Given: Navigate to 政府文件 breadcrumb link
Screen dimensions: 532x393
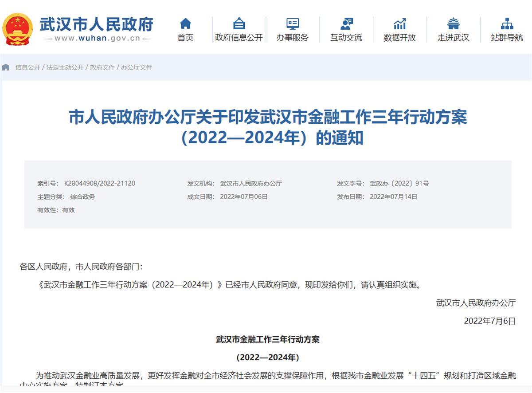Looking at the screenshot, I should click(x=102, y=67).
